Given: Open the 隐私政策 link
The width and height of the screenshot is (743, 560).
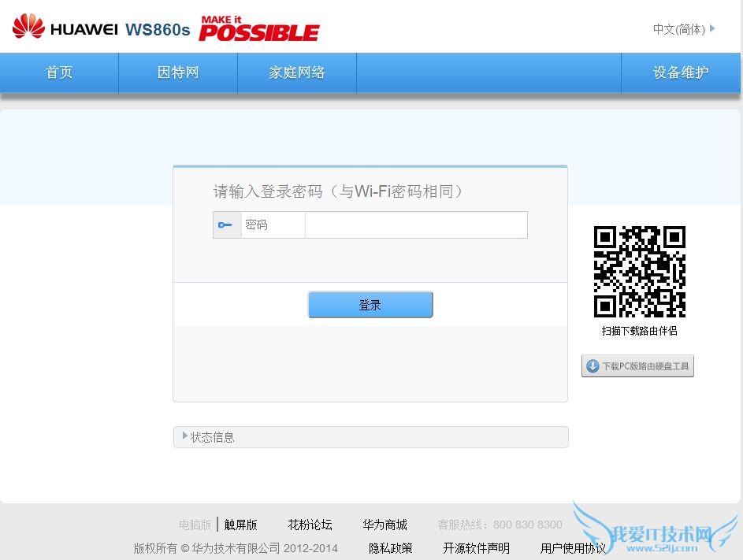Looking at the screenshot, I should pyautogui.click(x=391, y=548).
